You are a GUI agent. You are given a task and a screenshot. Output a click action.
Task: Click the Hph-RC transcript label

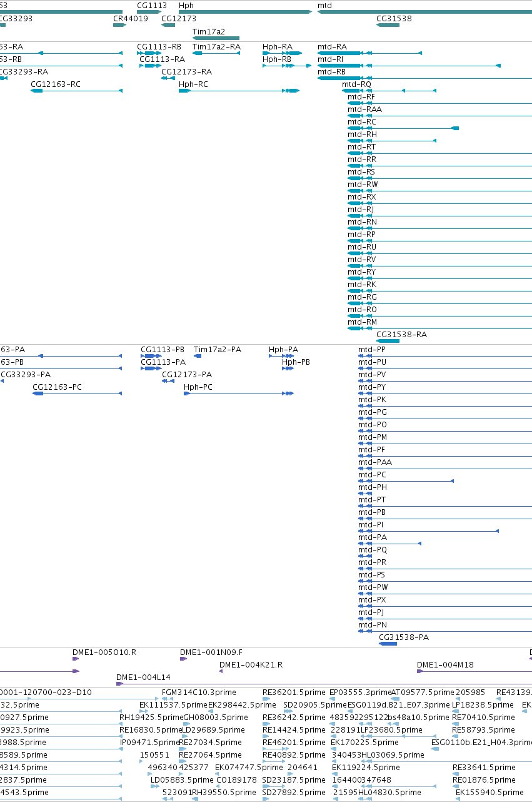193,84
